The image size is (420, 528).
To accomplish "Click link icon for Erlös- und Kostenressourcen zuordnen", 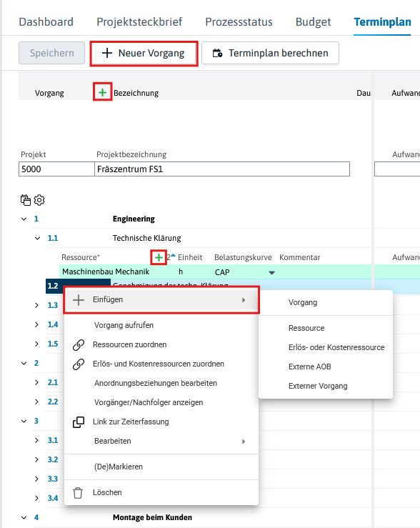I will click(79, 364).
